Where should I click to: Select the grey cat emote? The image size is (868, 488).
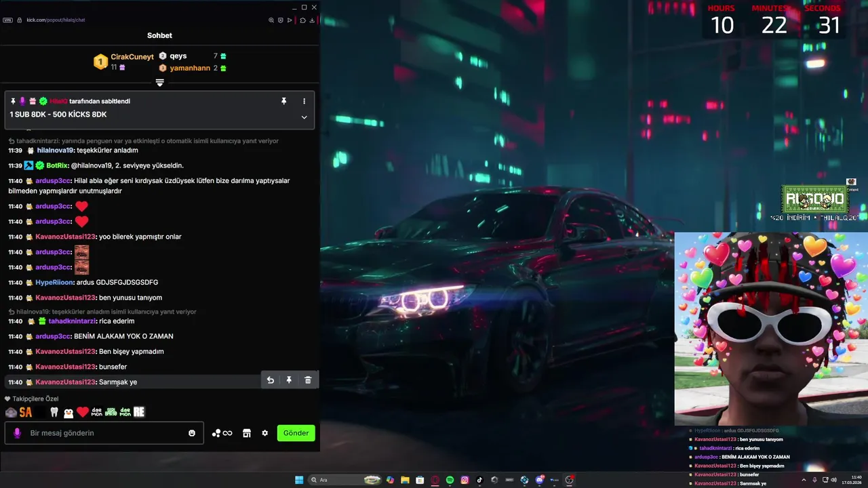(11, 412)
